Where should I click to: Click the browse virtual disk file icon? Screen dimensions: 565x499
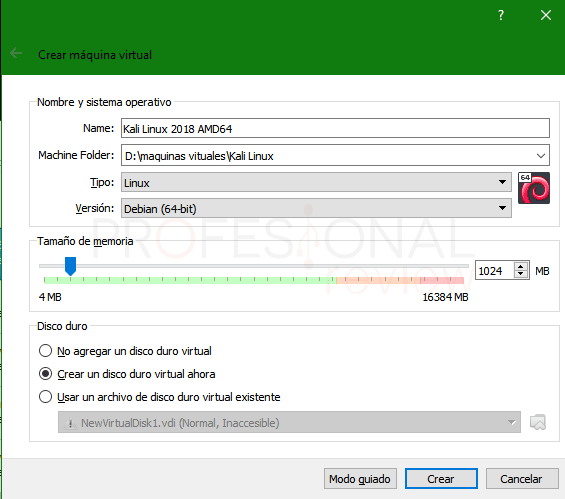[538, 422]
